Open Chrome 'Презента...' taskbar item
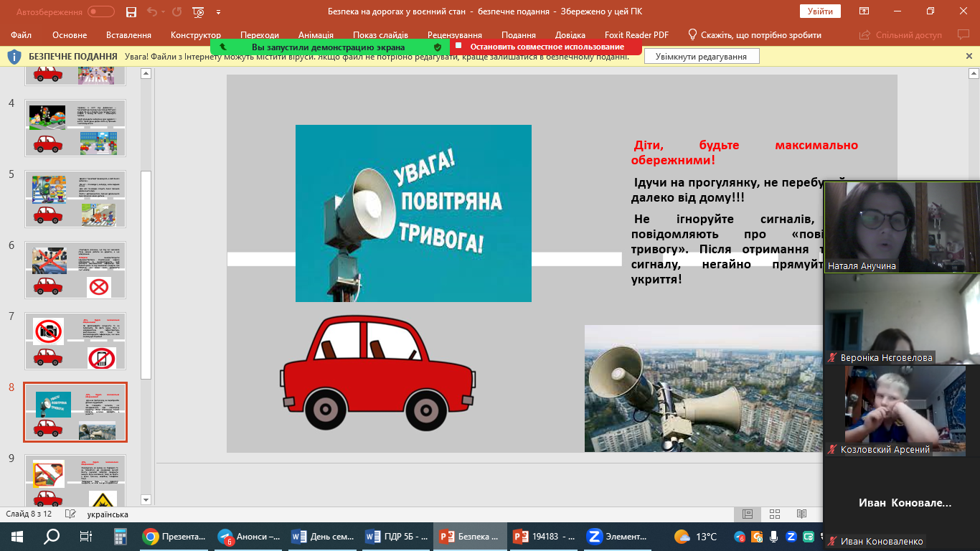Viewport: 980px width, 551px height. point(174,536)
